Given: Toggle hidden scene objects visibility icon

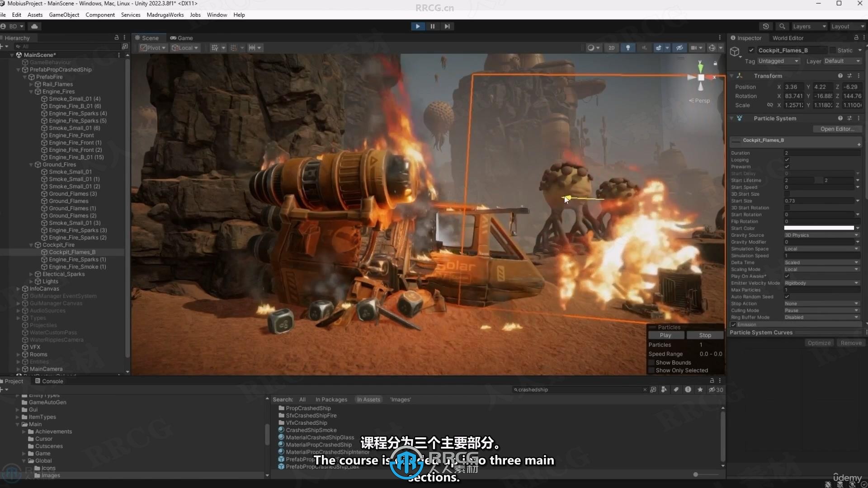Looking at the screenshot, I should click(679, 48).
